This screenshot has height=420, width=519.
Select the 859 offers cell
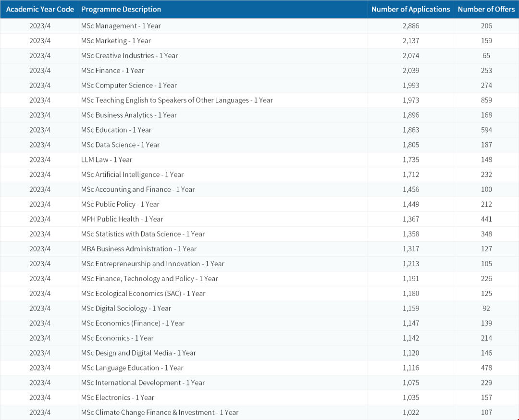[486, 100]
